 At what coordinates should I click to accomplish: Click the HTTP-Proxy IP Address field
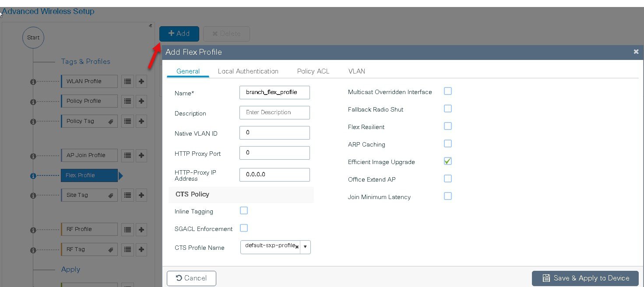[x=274, y=175]
